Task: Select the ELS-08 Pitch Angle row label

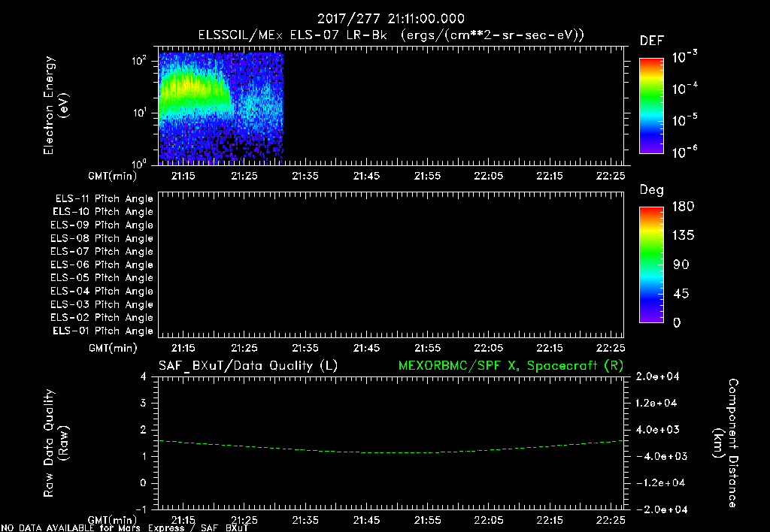Action: coord(102,238)
